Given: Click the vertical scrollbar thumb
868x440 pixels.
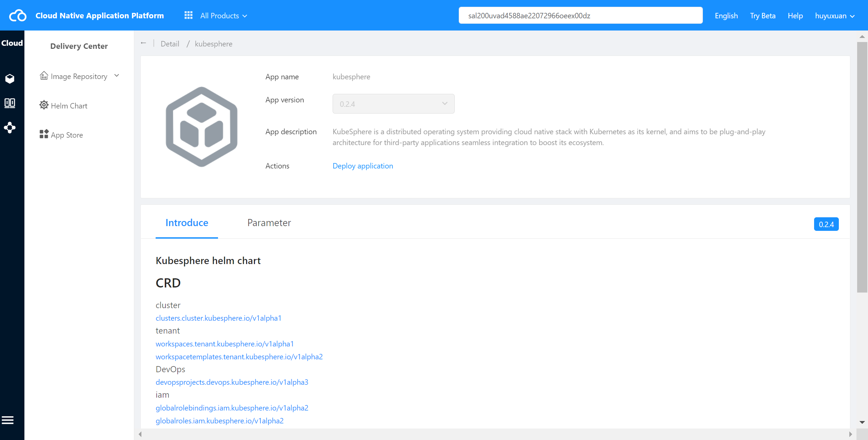Looking at the screenshot, I should (862, 167).
